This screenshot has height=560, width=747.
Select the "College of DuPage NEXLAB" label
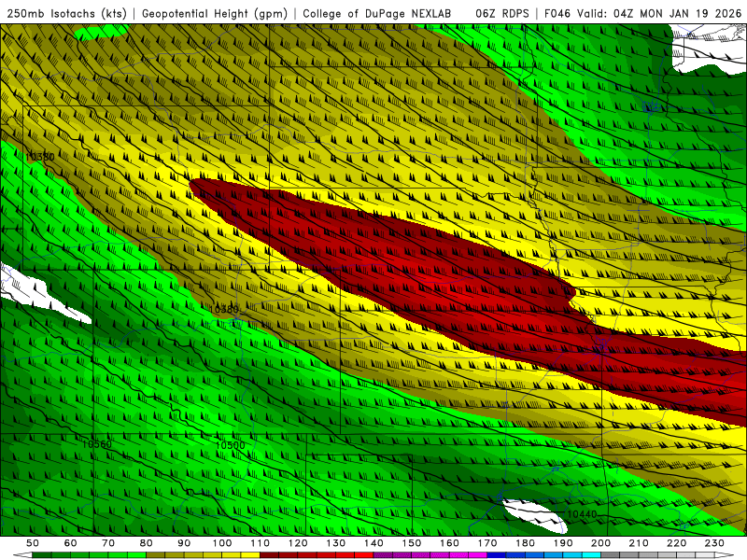point(377,13)
